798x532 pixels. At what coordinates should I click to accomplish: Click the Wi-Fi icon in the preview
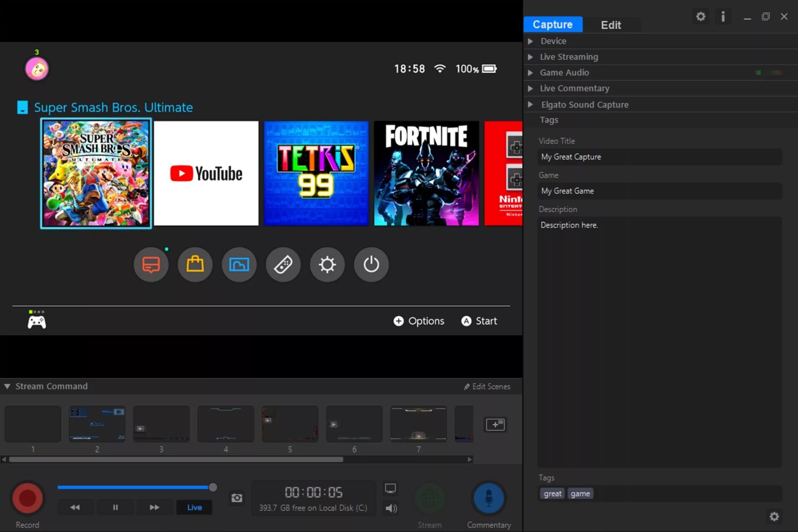click(440, 69)
